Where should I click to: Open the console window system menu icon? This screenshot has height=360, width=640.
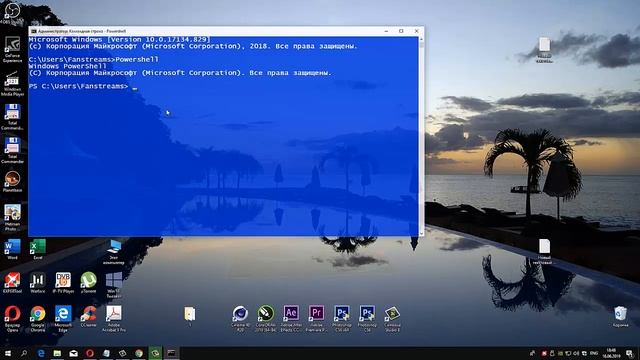coord(34,31)
